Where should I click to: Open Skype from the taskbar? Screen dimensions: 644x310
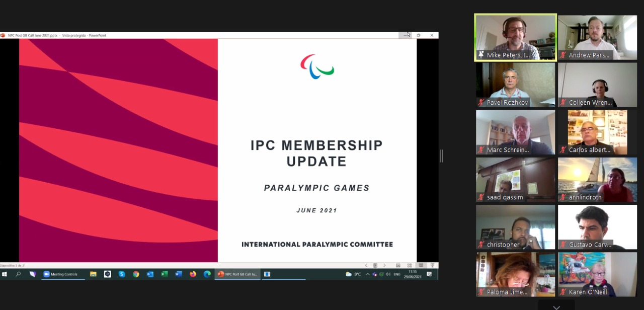click(x=122, y=274)
